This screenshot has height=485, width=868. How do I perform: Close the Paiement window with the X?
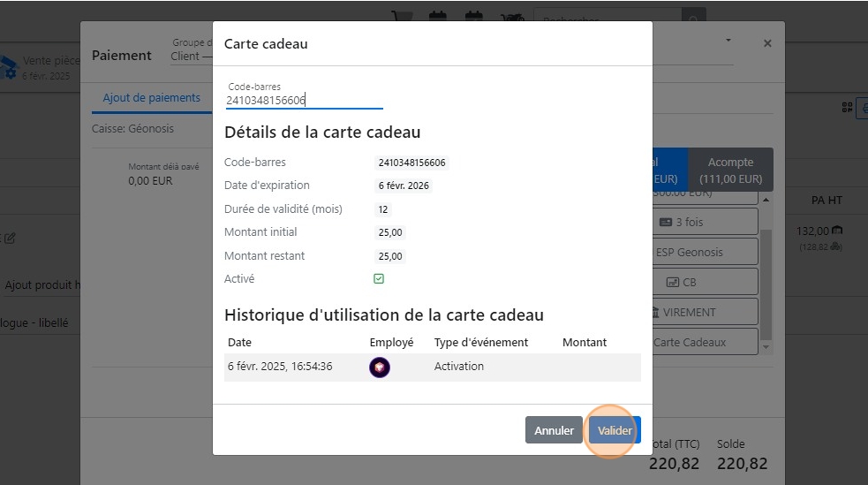(x=767, y=43)
